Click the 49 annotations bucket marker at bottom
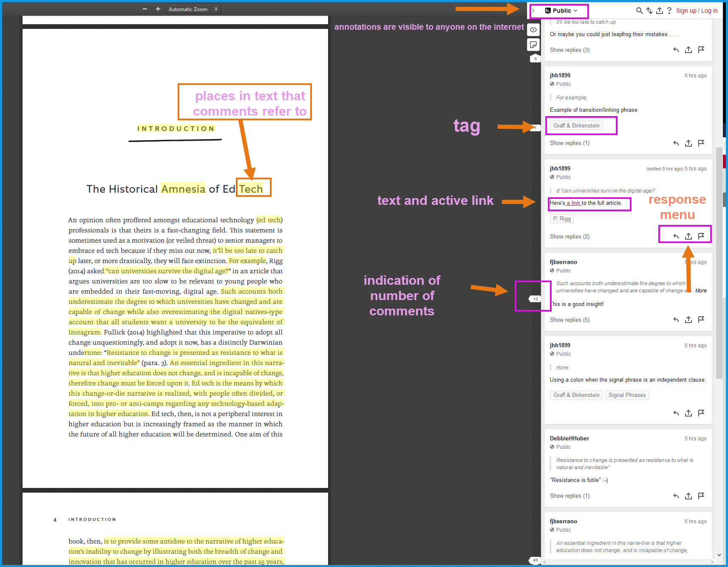 click(535, 560)
